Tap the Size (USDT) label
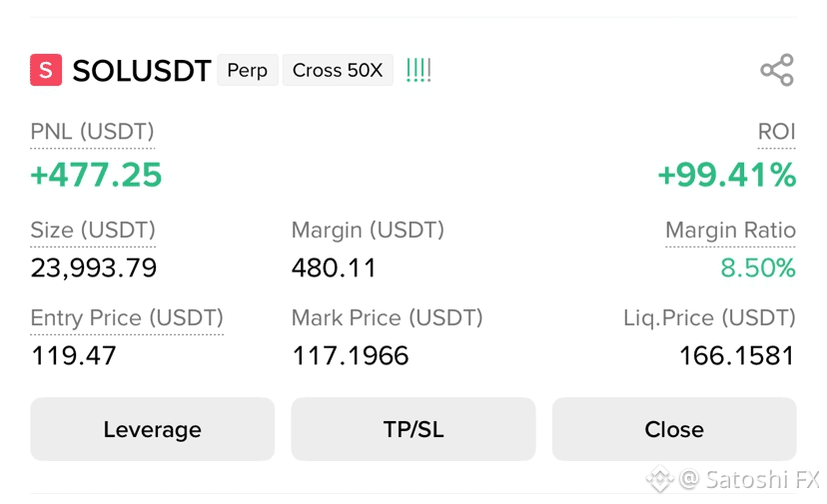Image resolution: width=827 pixels, height=504 pixels. pyautogui.click(x=93, y=231)
